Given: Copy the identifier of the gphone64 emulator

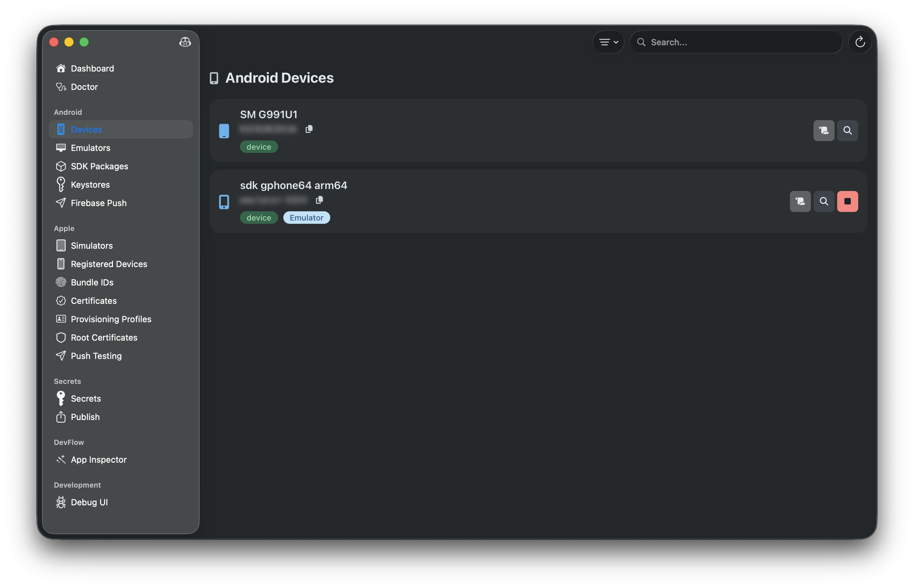Looking at the screenshot, I should [319, 200].
